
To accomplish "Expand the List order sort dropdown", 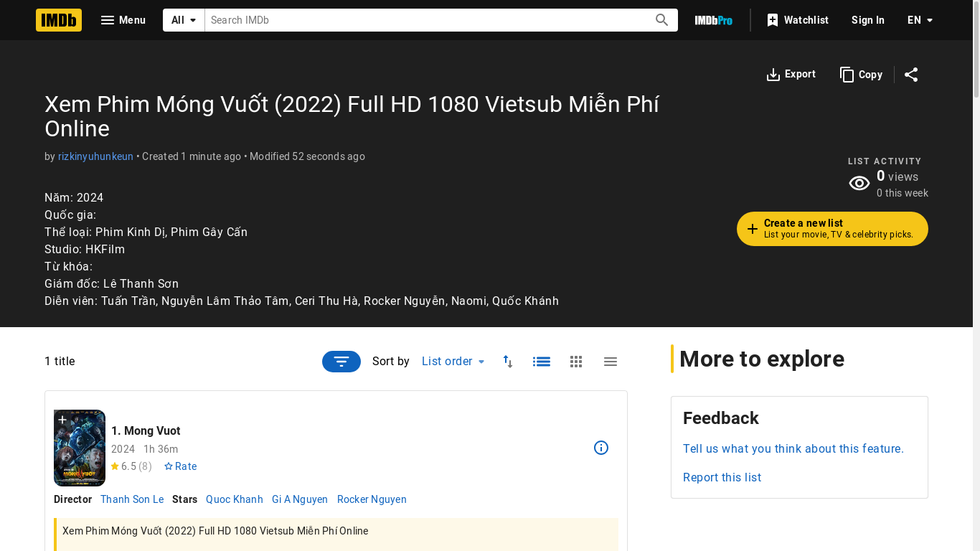I will coord(453,362).
